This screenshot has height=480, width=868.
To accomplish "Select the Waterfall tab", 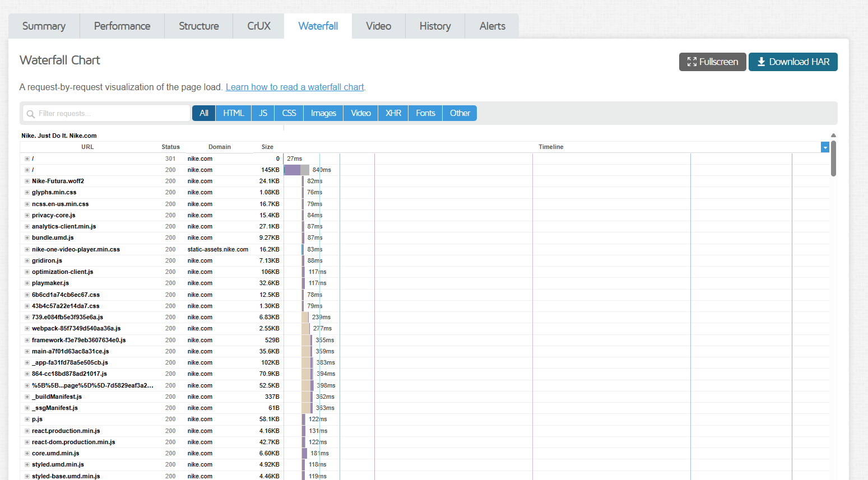I will click(x=318, y=26).
